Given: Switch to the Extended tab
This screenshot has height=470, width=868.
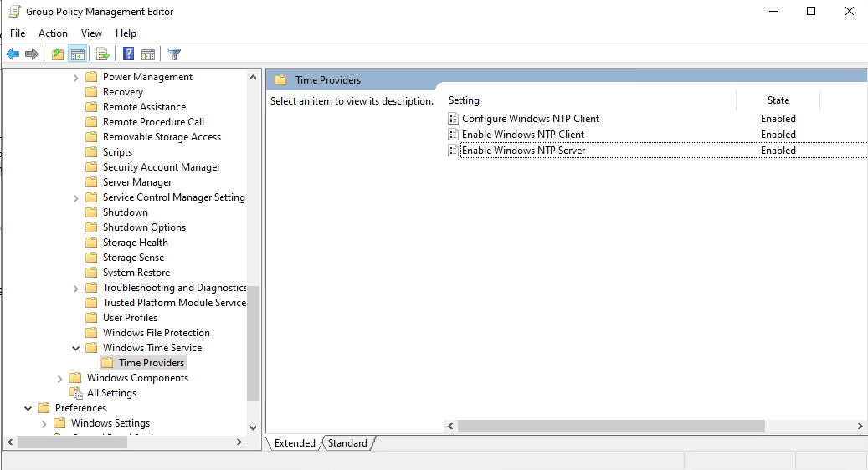Looking at the screenshot, I should coord(295,443).
